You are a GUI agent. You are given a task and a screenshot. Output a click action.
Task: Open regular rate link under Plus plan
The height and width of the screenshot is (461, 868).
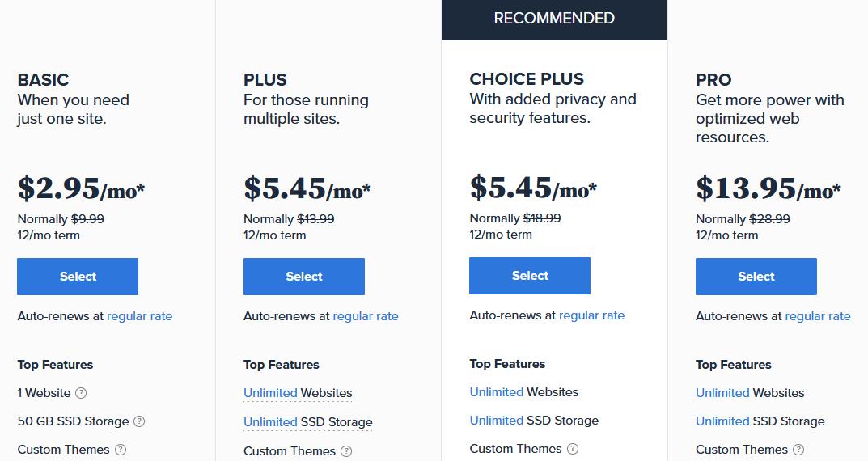pyautogui.click(x=366, y=316)
